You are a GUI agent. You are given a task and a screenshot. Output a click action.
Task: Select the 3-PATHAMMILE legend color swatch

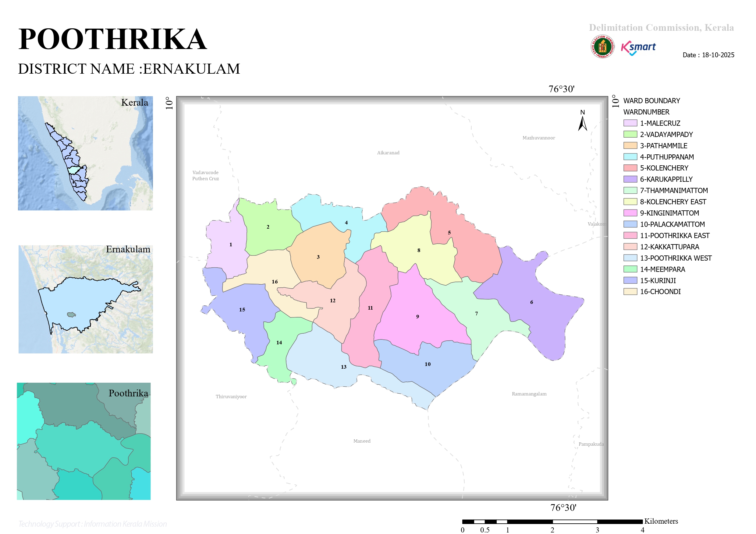[x=630, y=146]
